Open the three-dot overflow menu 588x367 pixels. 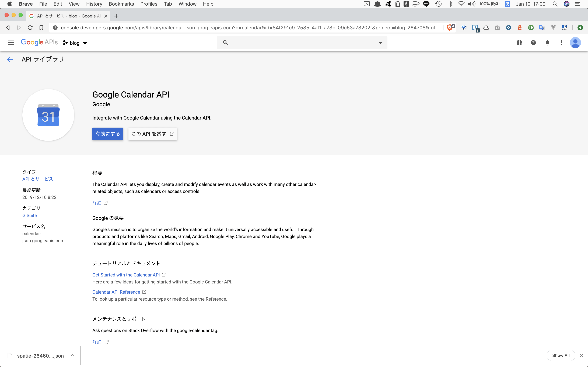click(561, 43)
